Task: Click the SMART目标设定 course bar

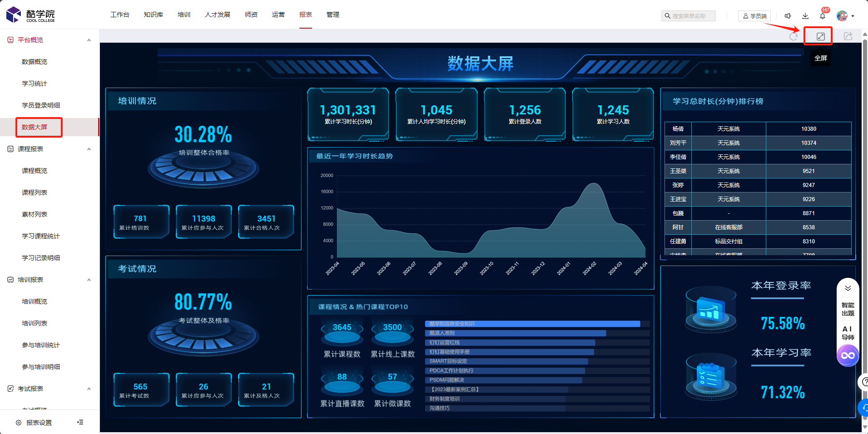Action: [506, 361]
